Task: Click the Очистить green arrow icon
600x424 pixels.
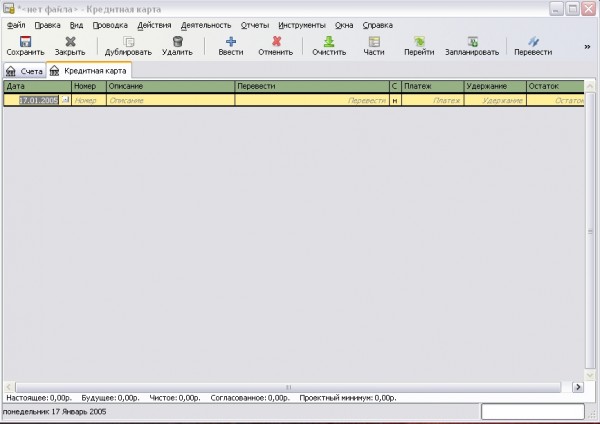Action: coord(329,41)
